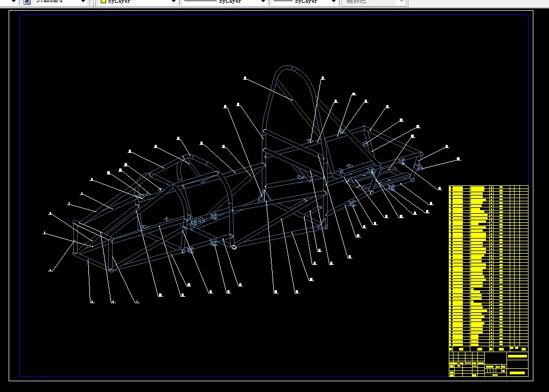Open the greyed-out plot style dropdown

click(374, 2)
